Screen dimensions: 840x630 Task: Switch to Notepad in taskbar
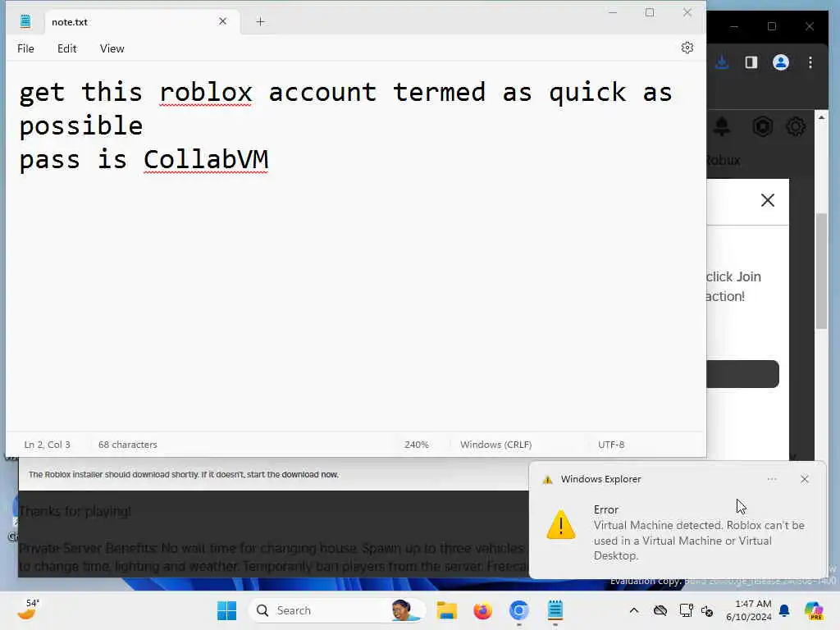[555, 610]
